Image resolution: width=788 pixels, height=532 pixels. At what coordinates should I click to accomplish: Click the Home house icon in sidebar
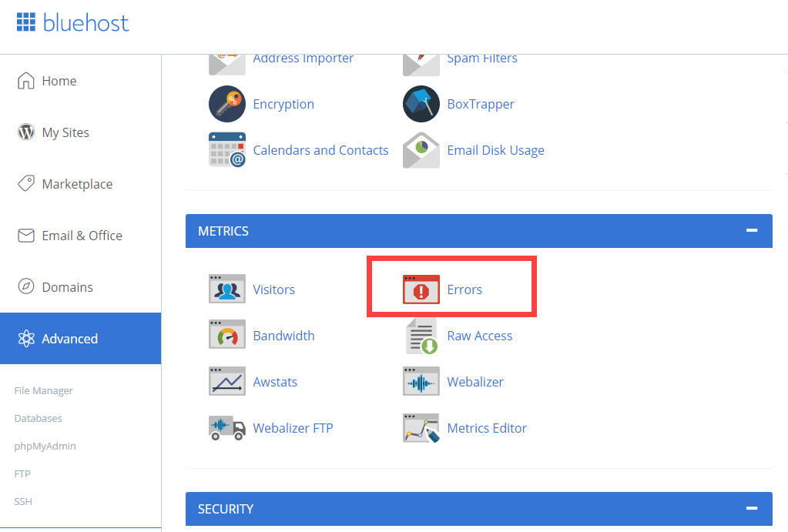tap(26, 80)
